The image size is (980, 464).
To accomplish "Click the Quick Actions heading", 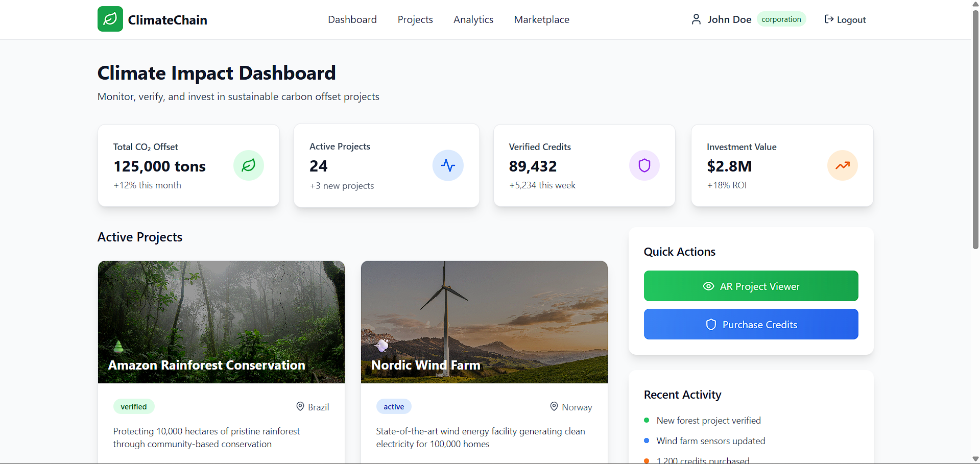I will tap(679, 252).
